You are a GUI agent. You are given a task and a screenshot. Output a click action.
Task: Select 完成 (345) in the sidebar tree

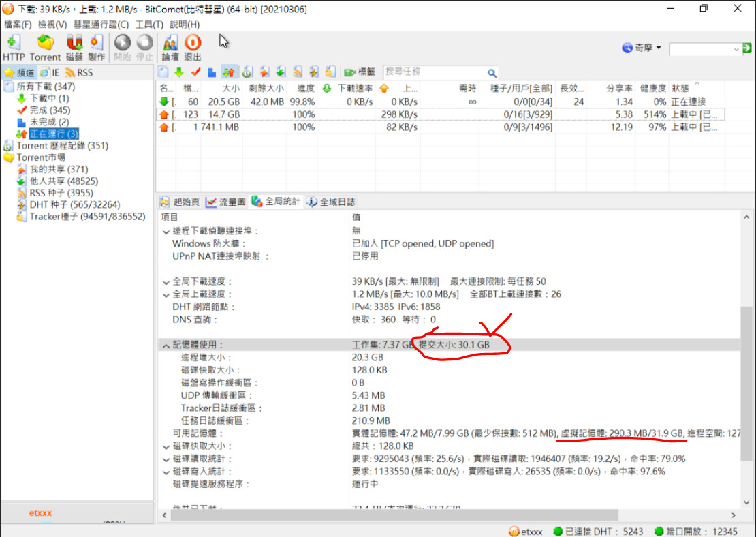[50, 110]
